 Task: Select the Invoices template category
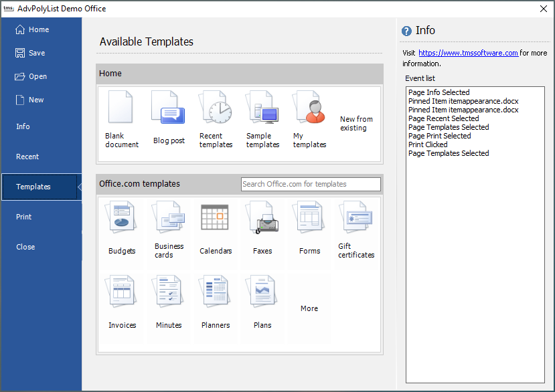(122, 293)
